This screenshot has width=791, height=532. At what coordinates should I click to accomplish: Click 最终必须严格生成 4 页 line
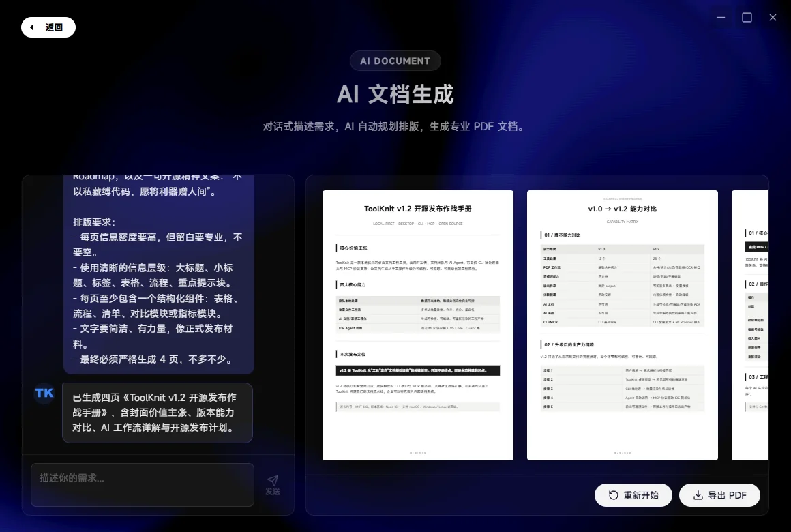pyautogui.click(x=153, y=359)
